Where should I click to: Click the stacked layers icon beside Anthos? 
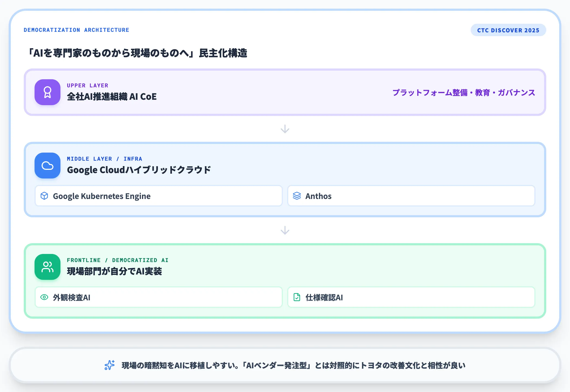297,196
